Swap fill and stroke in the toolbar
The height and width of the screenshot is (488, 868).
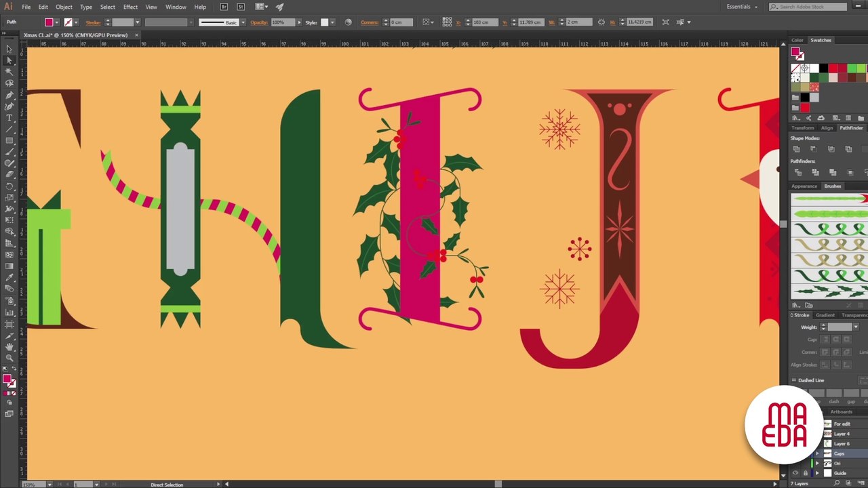pyautogui.click(x=14, y=369)
